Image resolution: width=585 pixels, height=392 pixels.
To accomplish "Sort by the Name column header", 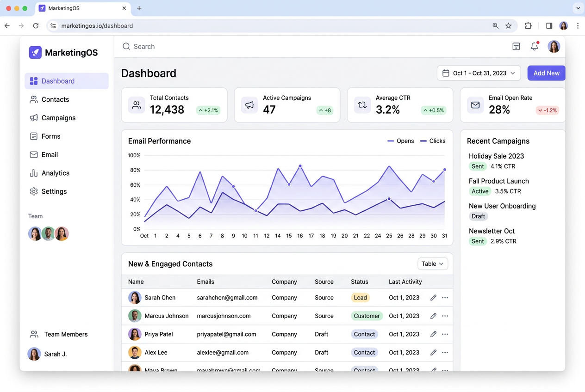I will point(136,282).
